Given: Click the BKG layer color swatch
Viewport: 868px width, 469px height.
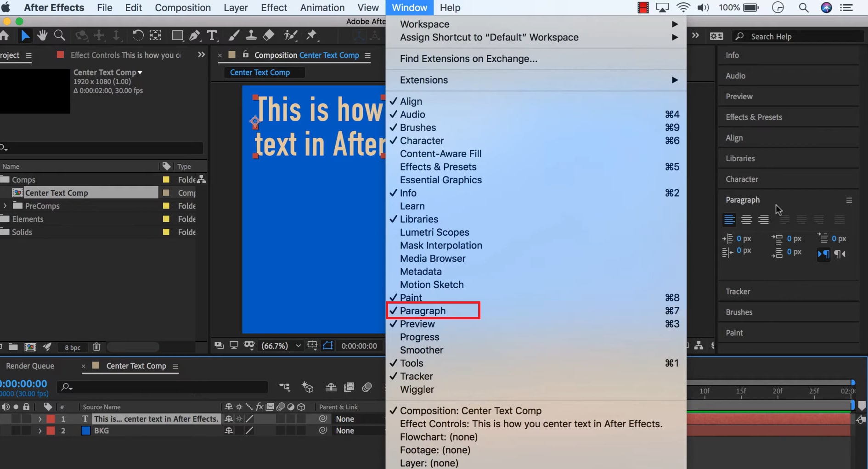Looking at the screenshot, I should pos(85,431).
